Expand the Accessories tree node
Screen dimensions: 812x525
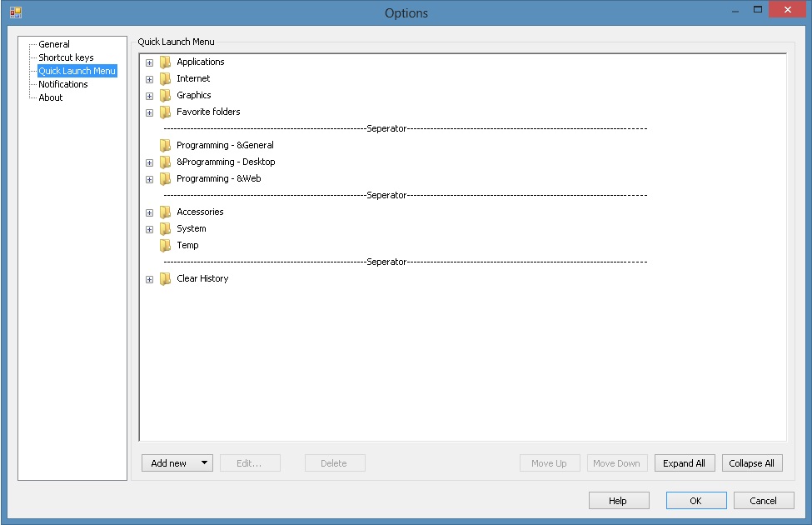click(149, 212)
